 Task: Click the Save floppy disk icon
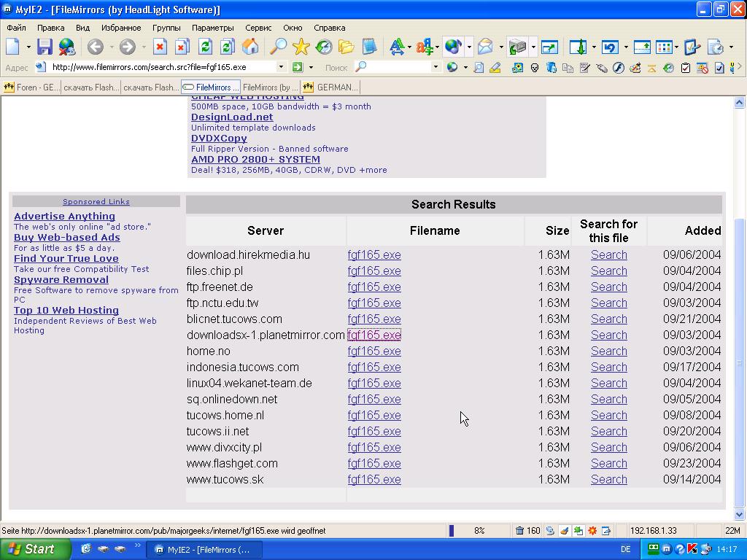click(44, 47)
